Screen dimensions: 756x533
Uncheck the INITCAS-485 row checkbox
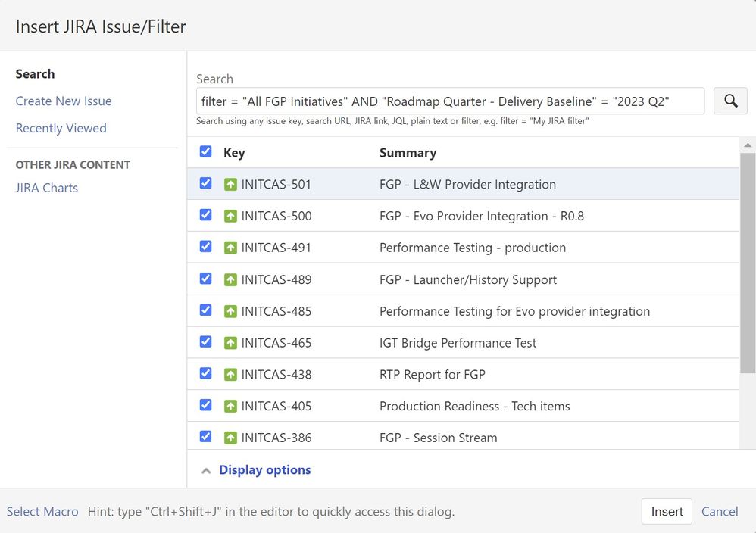coord(205,310)
